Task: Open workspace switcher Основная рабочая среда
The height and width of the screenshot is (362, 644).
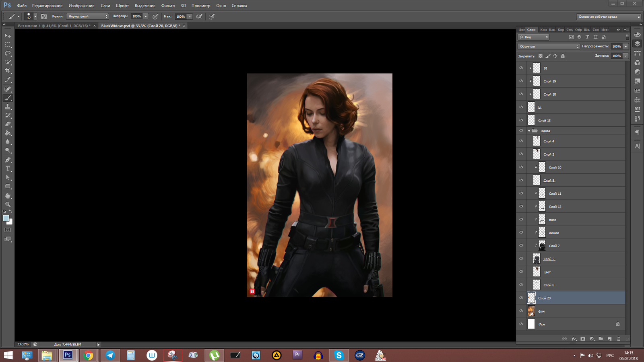Action: [609, 16]
